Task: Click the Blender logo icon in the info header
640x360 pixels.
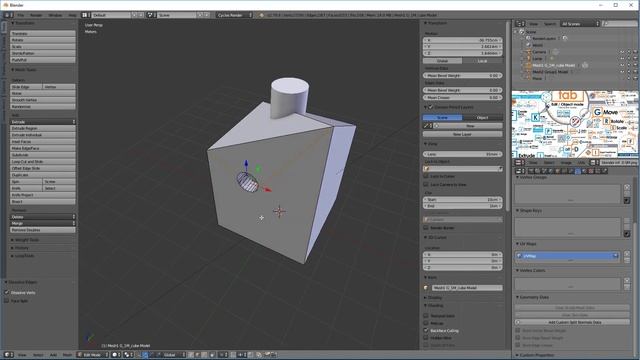Action: (x=262, y=15)
